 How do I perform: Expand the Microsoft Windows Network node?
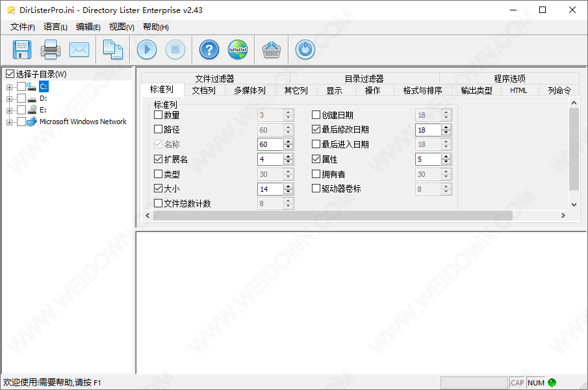pyautogui.click(x=9, y=122)
